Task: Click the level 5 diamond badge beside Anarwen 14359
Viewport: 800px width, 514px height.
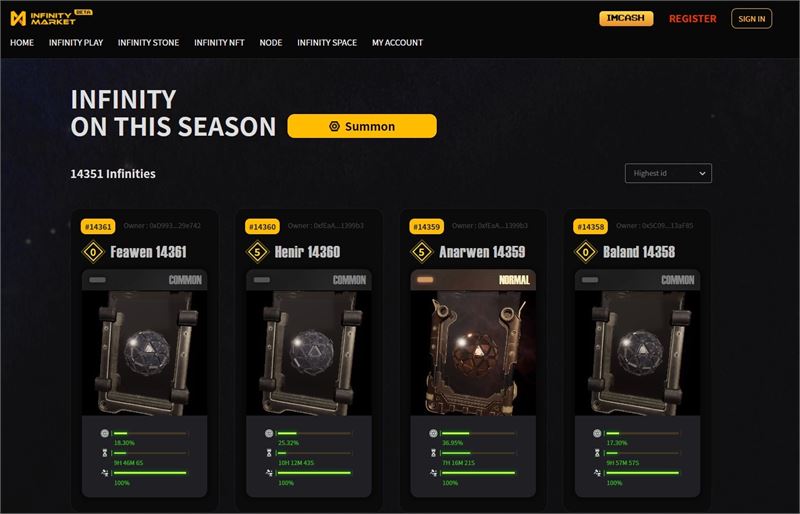Action: click(422, 252)
